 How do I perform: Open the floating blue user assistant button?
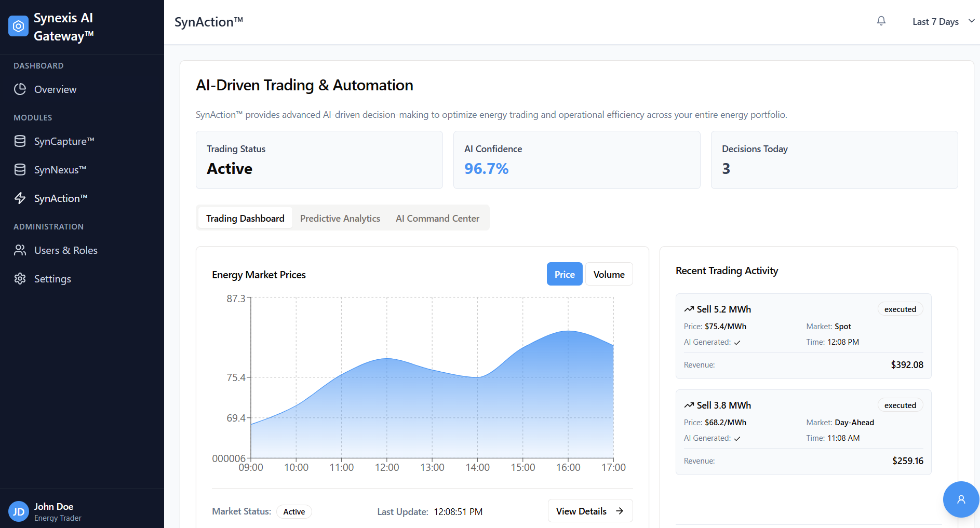coord(961,499)
